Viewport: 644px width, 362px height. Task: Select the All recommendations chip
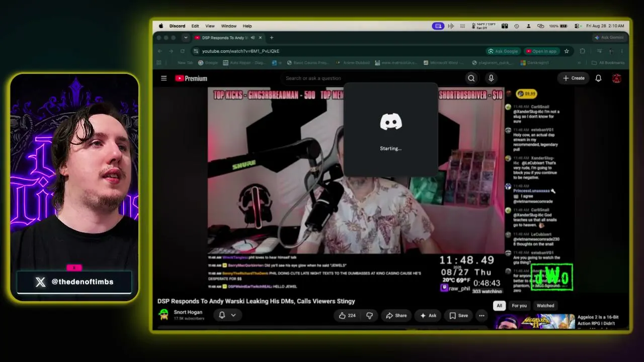[499, 305]
